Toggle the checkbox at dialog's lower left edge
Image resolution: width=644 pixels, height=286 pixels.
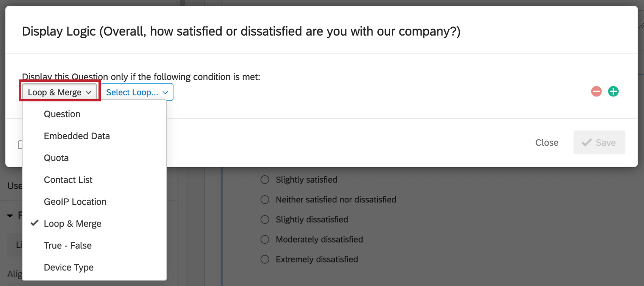[20, 145]
